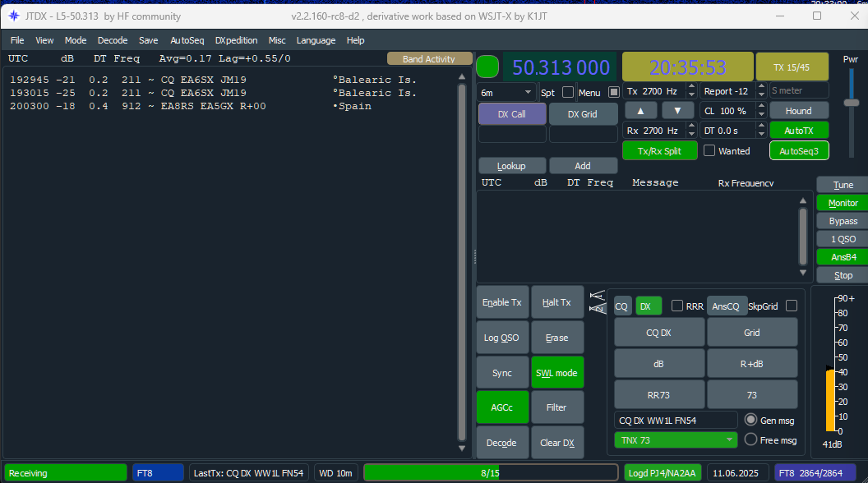Increase the DT 0.0 s spinner

(x=761, y=126)
